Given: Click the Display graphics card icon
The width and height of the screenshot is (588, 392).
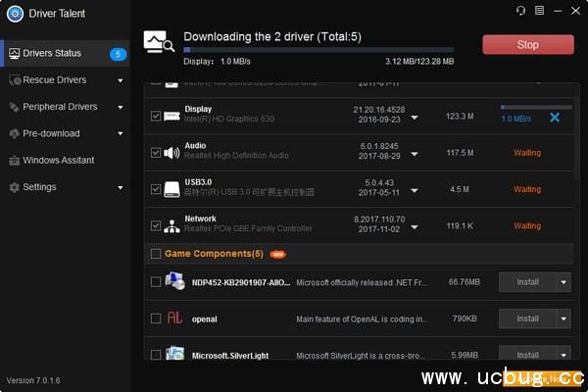Looking at the screenshot, I should click(x=171, y=117).
